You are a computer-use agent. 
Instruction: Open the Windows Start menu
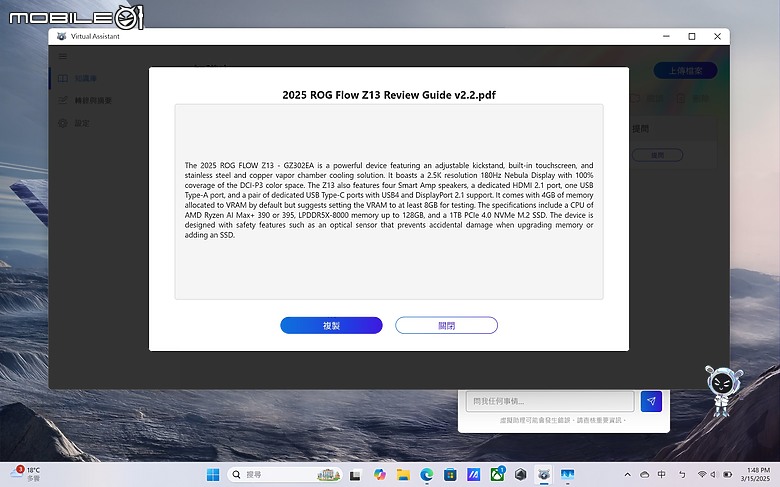point(213,475)
